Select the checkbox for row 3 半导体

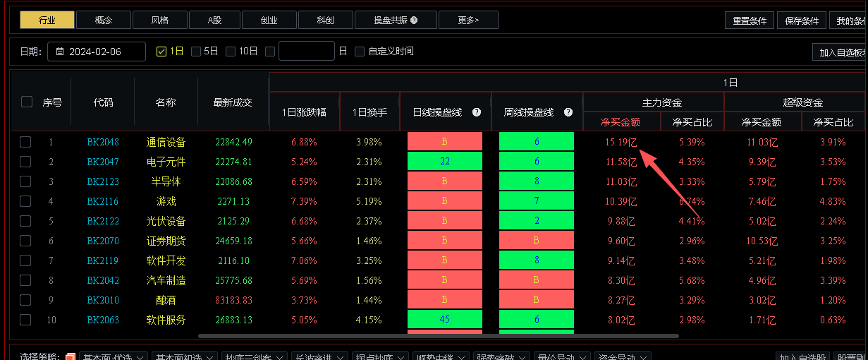coord(25,181)
